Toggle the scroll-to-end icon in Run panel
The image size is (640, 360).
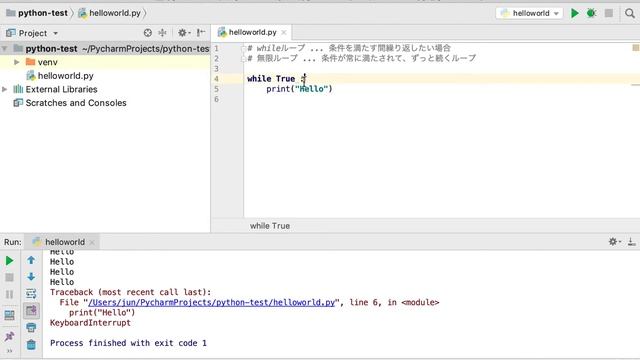tap(31, 311)
